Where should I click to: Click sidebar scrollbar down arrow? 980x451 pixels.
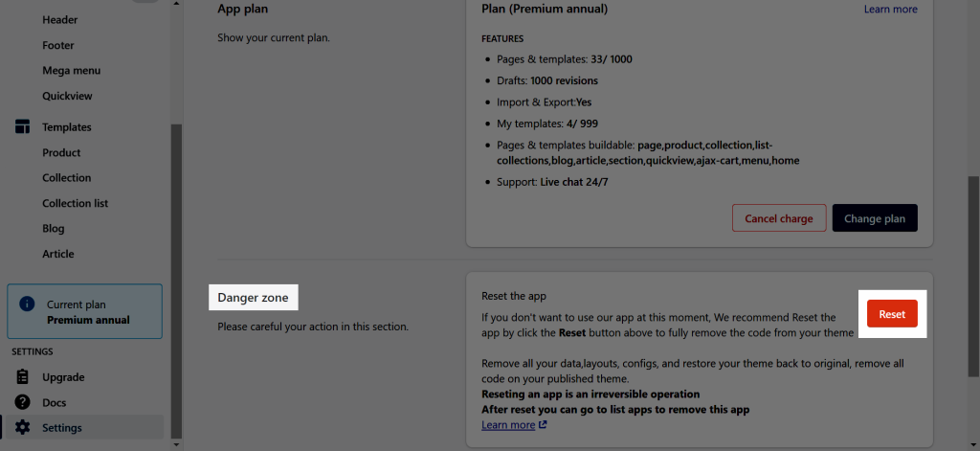pos(176,444)
